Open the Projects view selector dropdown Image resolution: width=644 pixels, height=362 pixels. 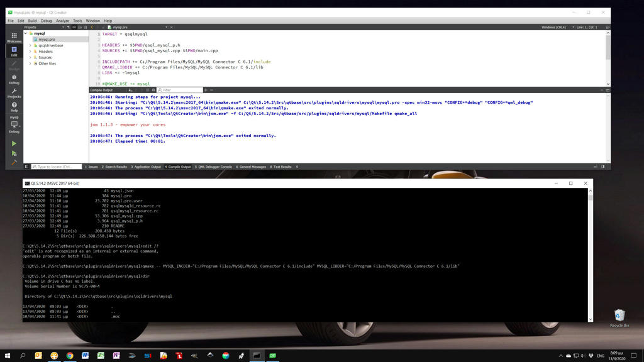point(63,27)
